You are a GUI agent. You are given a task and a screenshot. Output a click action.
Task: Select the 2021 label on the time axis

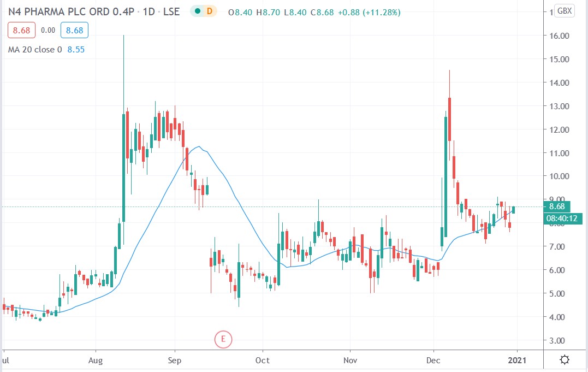tap(516, 361)
